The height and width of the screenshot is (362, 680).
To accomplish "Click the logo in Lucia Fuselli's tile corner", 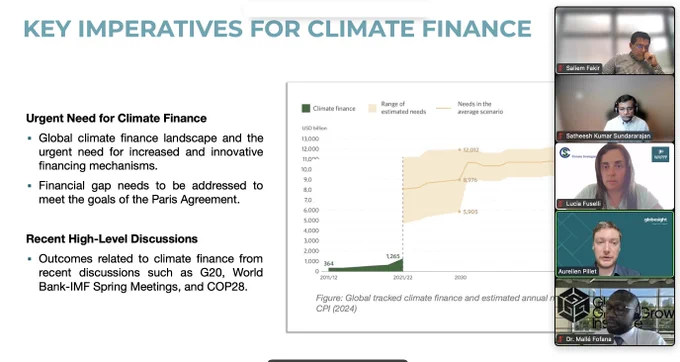I will pyautogui.click(x=660, y=154).
